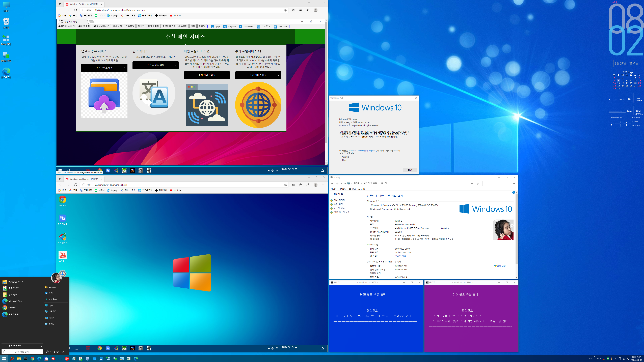This screenshot has width=644, height=362.
Task: Open the address bar history dropdown in the 시스템 window
Action: point(472,184)
